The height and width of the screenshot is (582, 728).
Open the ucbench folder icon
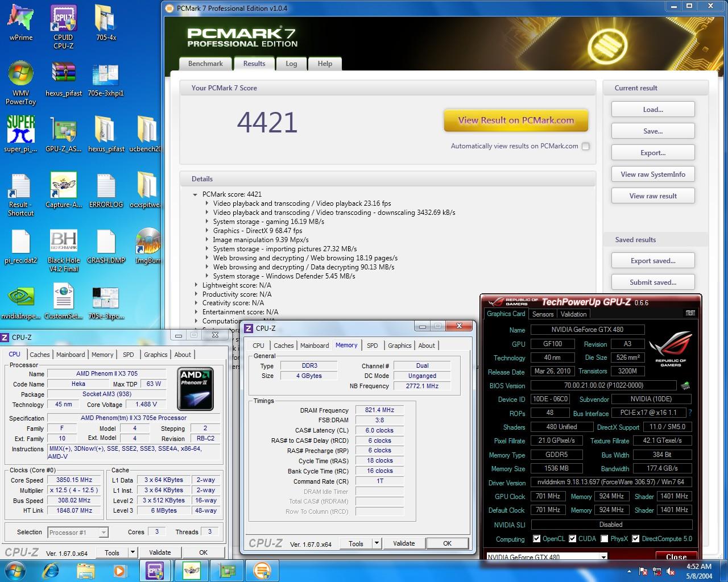tap(146, 134)
